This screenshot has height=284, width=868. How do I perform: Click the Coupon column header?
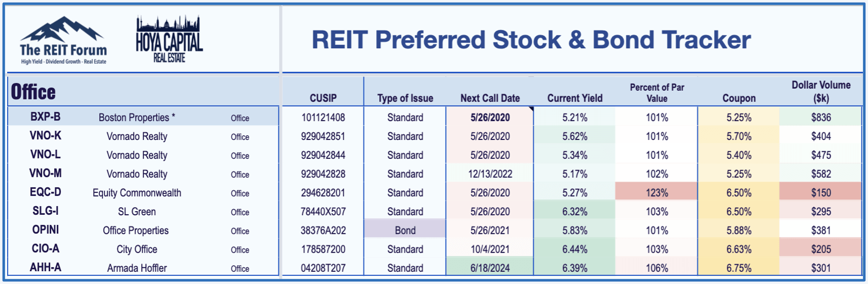click(x=739, y=98)
